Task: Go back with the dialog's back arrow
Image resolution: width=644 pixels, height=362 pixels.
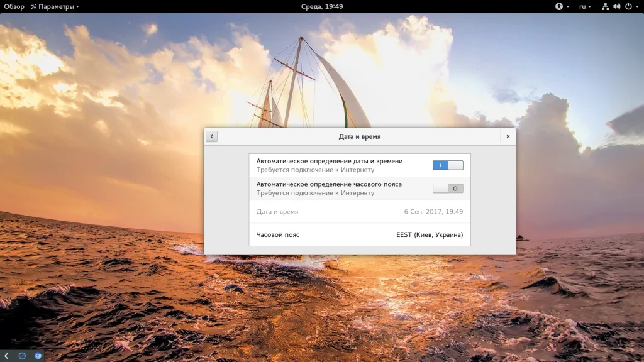Action: point(211,136)
